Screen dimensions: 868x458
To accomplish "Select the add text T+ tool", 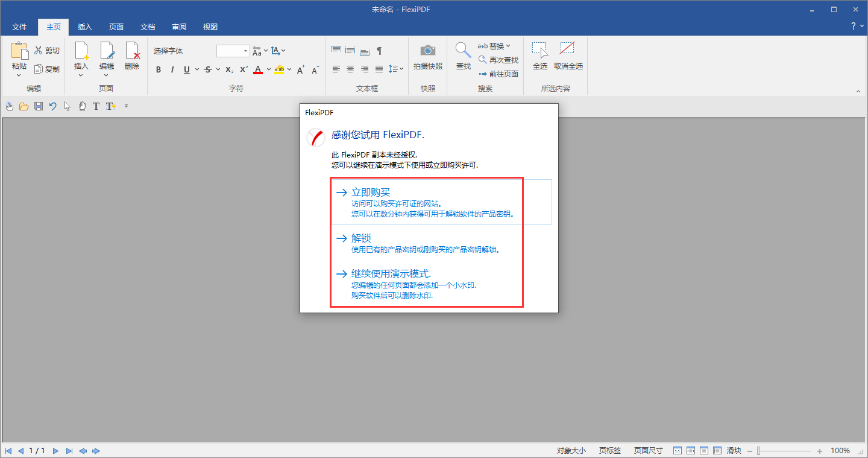I will 110,106.
